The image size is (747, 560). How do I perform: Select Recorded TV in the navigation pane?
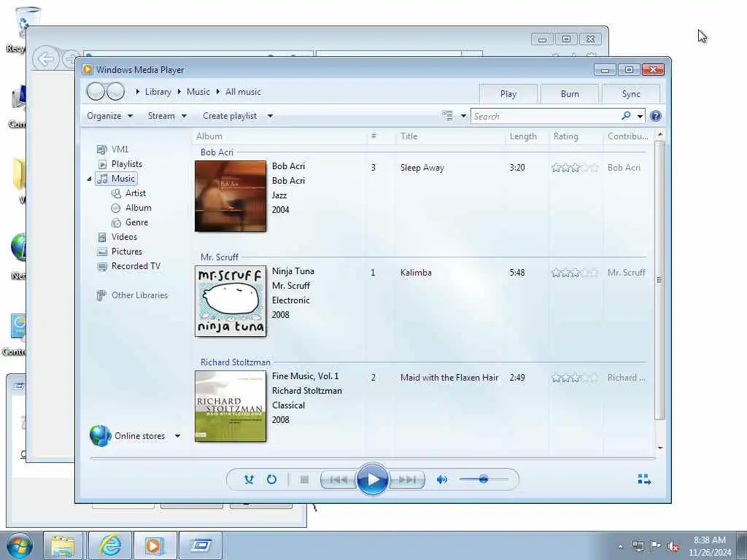point(128,266)
